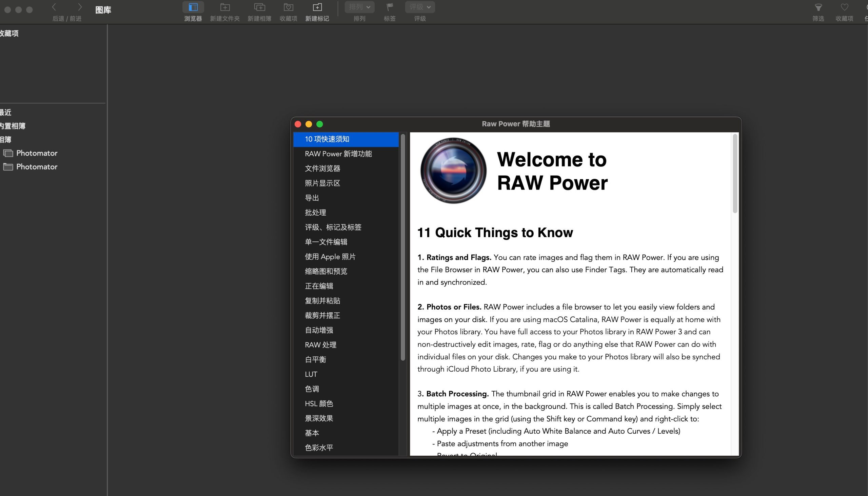Click the Browser (浏览器) toolbar icon
This screenshot has height=496, width=868.
tap(193, 7)
